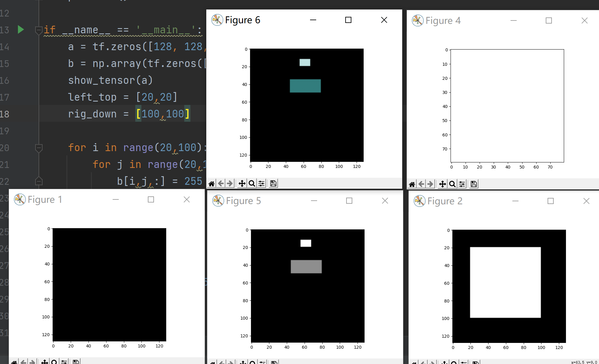The height and width of the screenshot is (364, 599).
Task: Collapse fold marker at line 22
Action: pyautogui.click(x=39, y=181)
